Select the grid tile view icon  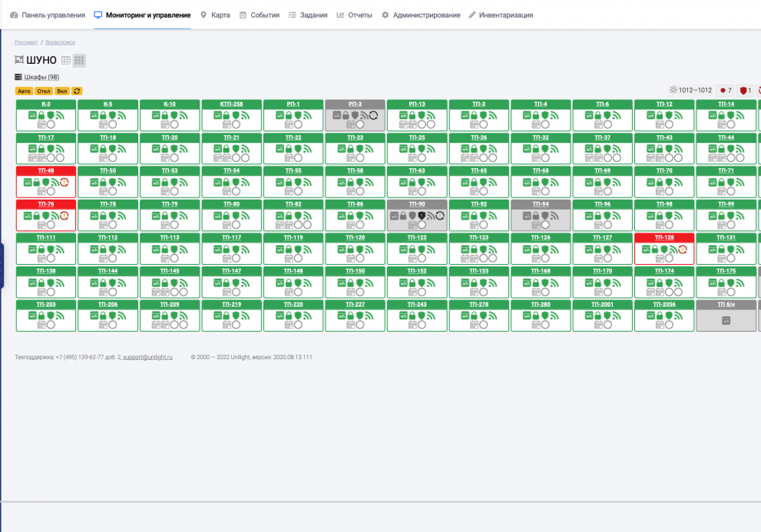pyautogui.click(x=79, y=60)
